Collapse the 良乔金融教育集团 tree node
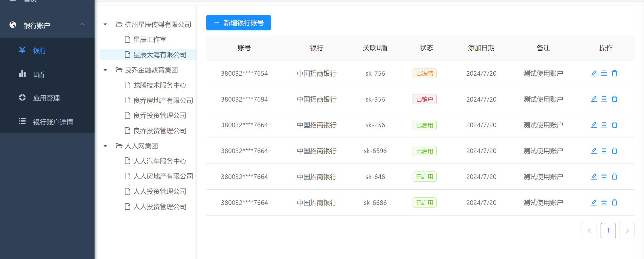Image resolution: width=644 pixels, height=259 pixels. point(105,70)
